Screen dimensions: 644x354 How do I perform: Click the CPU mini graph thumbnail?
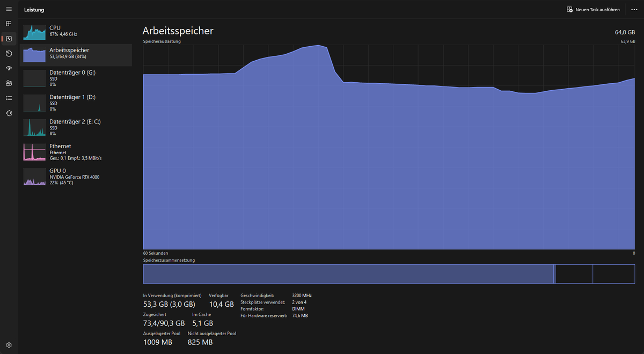click(35, 32)
